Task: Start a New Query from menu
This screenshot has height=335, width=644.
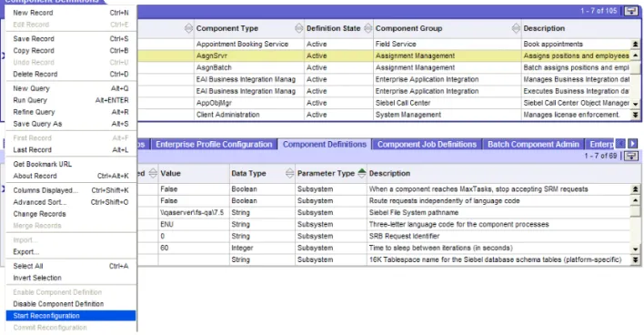Action: pos(71,88)
